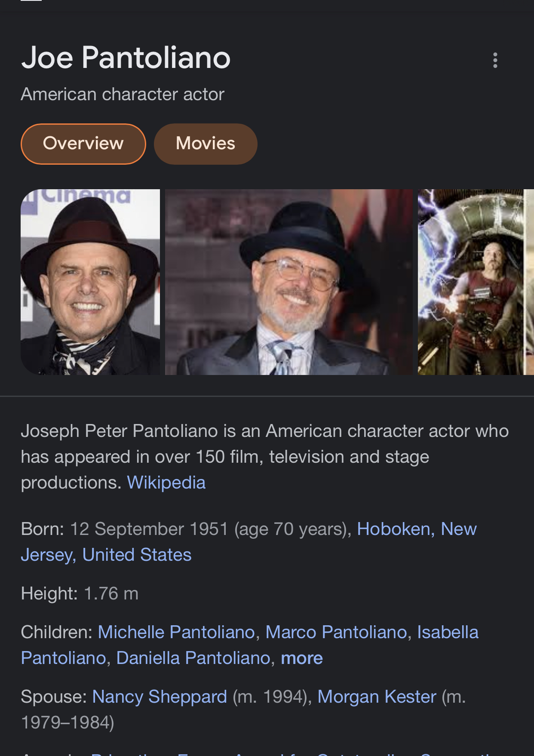
Task: Tap the Isabella Pantoliano link
Action: pos(250,645)
